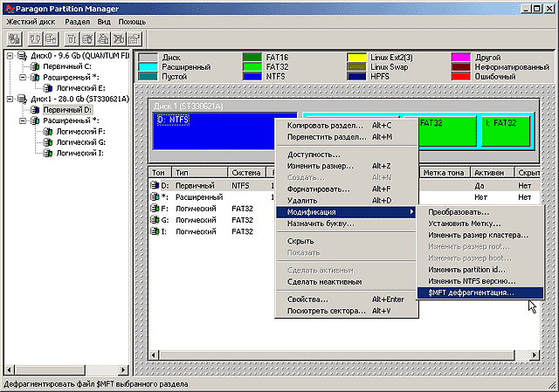Click the FAT32 green legend swatch
This screenshot has height=392, width=559.
pyautogui.click(x=252, y=67)
